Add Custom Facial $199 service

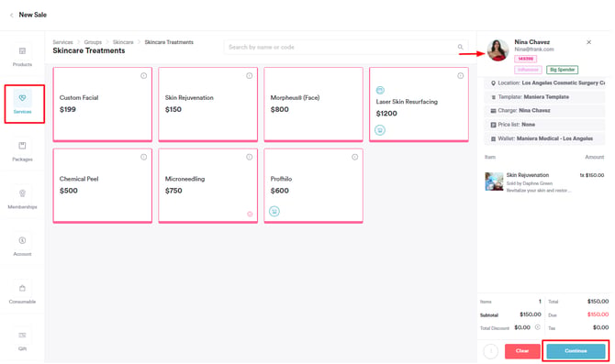(103, 105)
